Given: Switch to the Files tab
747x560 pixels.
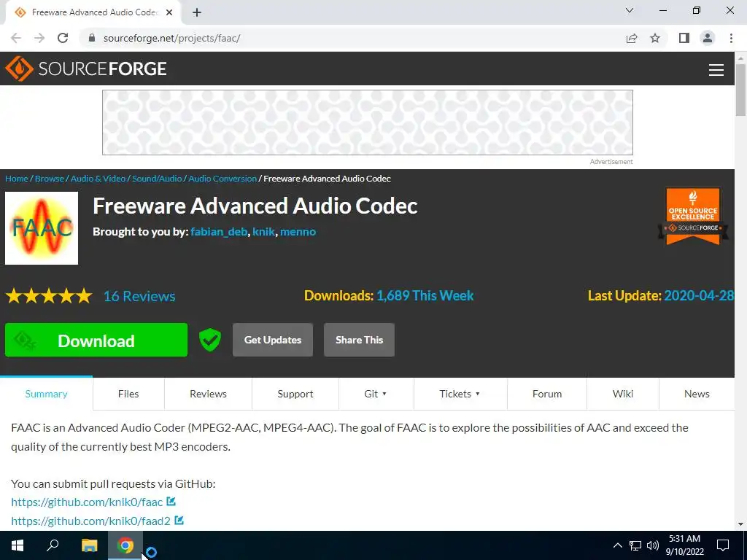Looking at the screenshot, I should pyautogui.click(x=128, y=394).
